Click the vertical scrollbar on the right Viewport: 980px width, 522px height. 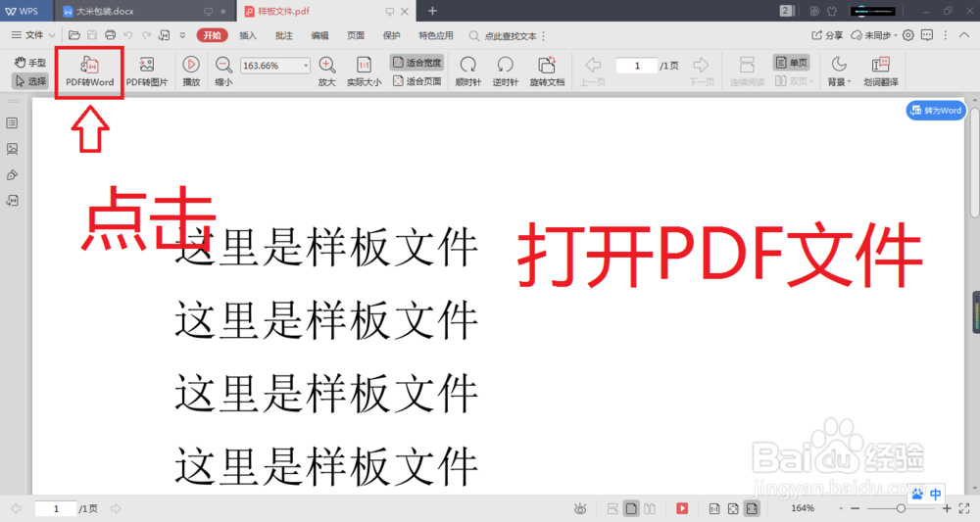click(x=975, y=161)
